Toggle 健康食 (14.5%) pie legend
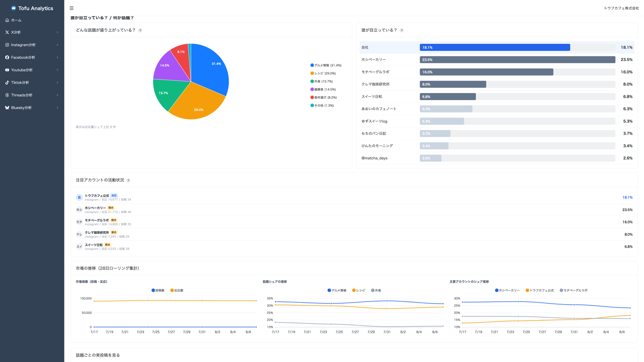Screen dimensions: 644x362 [x=323, y=89]
